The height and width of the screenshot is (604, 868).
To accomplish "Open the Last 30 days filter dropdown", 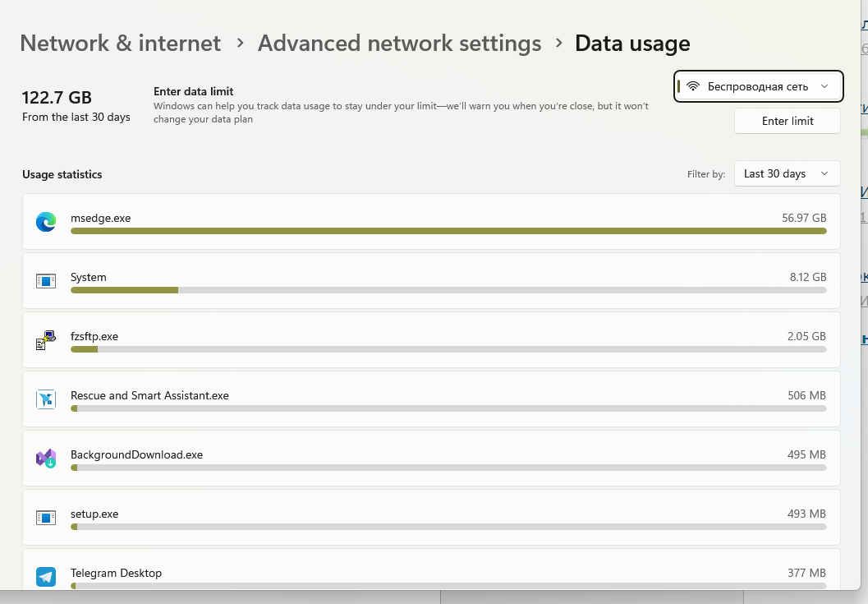I will tap(788, 174).
